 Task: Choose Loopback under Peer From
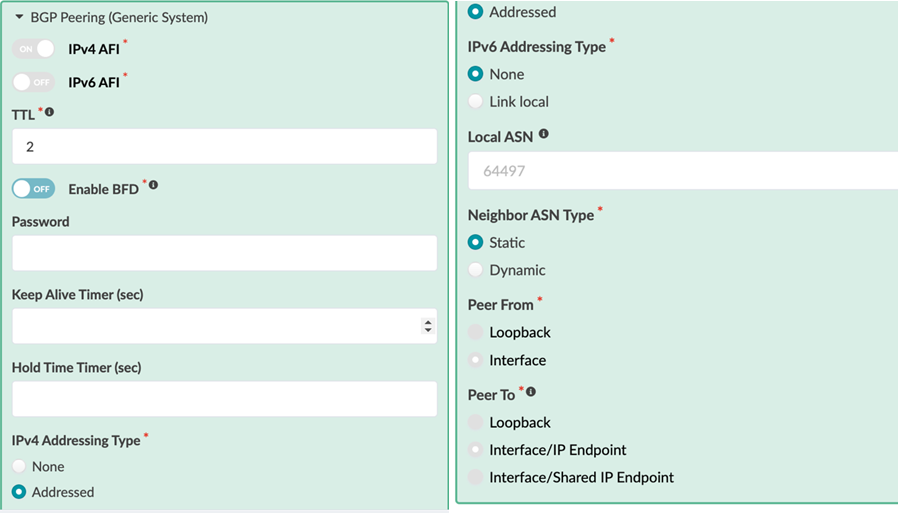coord(476,333)
